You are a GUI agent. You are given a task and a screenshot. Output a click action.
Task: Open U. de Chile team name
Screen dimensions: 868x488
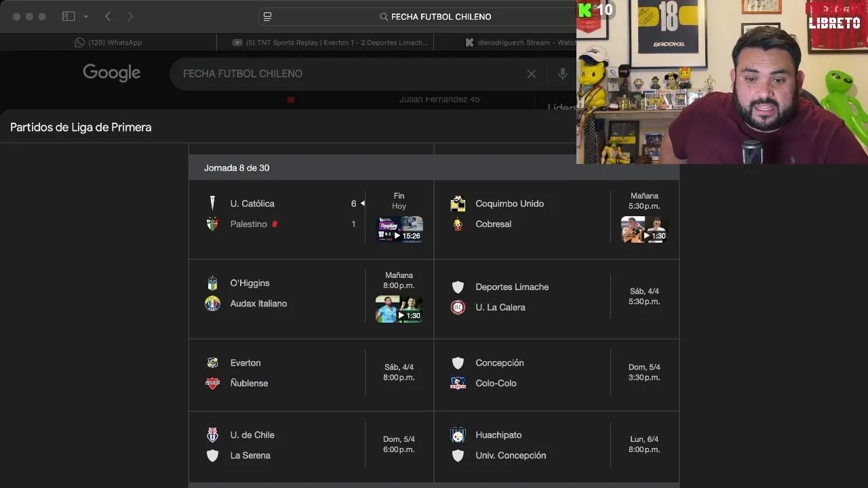(252, 435)
